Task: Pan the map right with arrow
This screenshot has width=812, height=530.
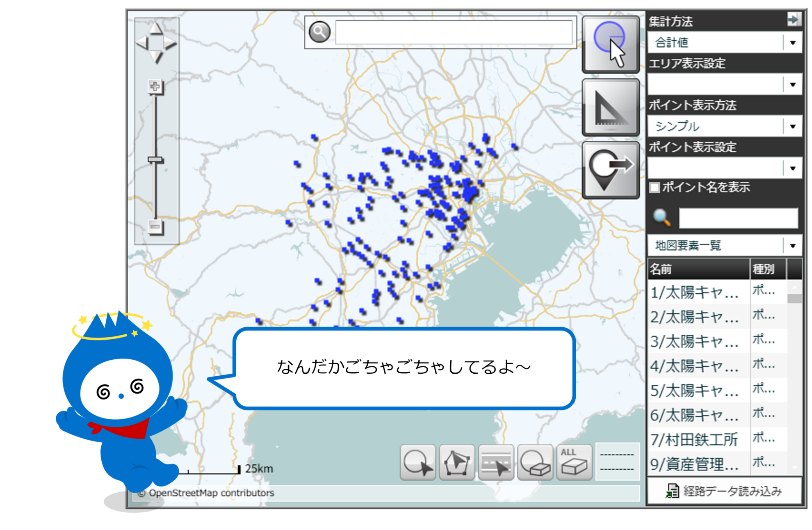Action: 169,42
